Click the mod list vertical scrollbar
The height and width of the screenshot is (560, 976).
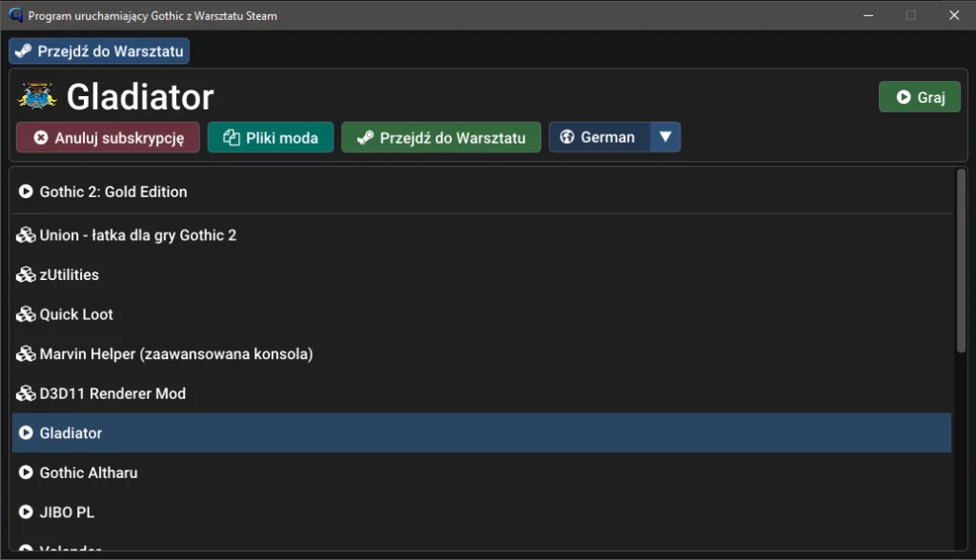(961, 261)
